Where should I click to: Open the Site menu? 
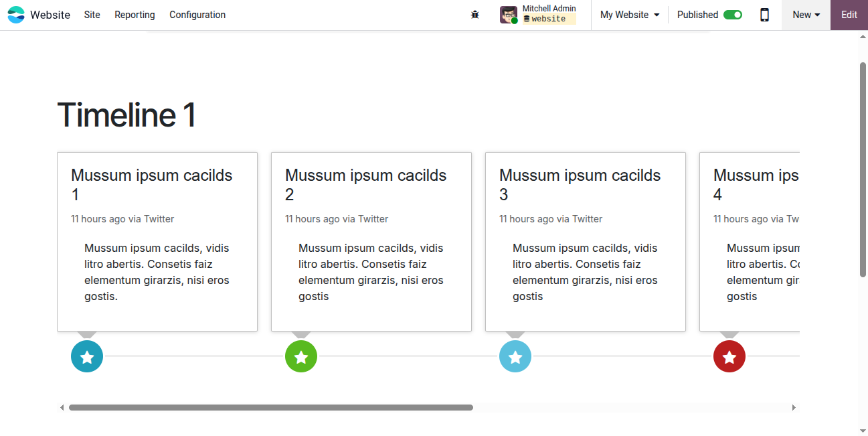tap(92, 15)
